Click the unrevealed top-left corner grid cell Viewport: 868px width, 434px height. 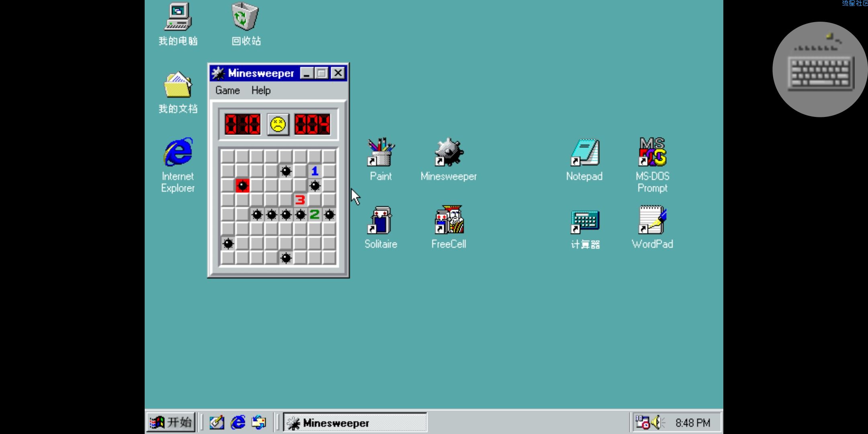pyautogui.click(x=228, y=157)
